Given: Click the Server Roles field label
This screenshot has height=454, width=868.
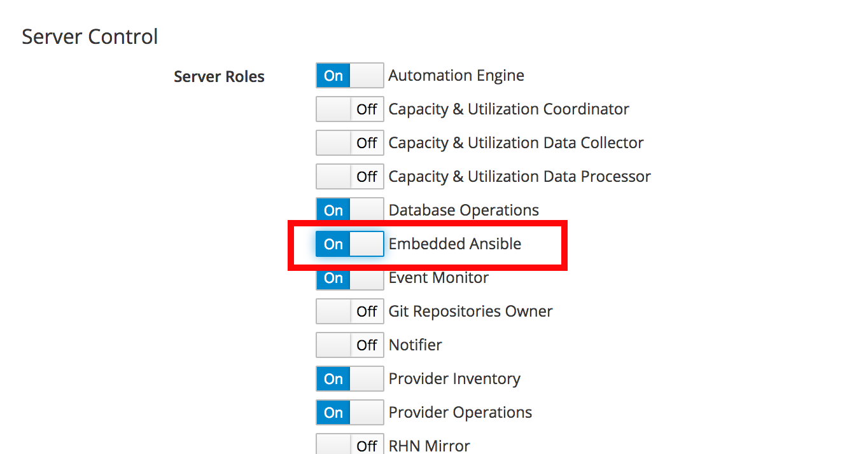Looking at the screenshot, I should click(x=219, y=76).
